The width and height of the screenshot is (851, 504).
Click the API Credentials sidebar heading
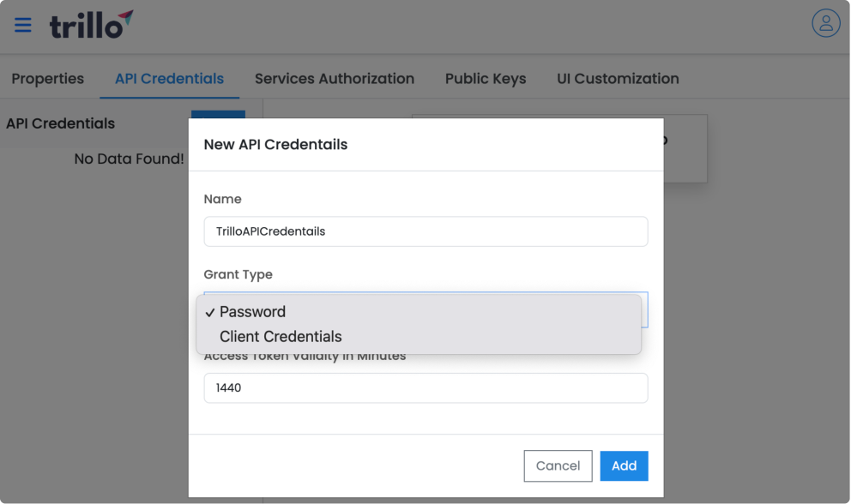tap(60, 123)
